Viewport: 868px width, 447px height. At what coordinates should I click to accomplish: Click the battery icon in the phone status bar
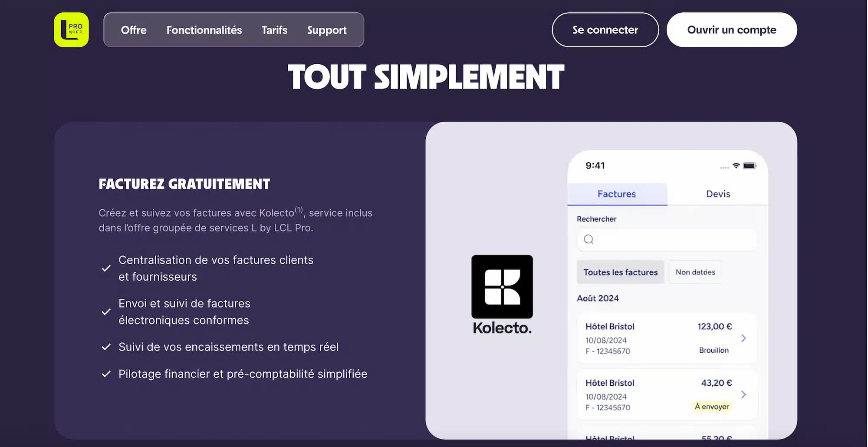749,166
